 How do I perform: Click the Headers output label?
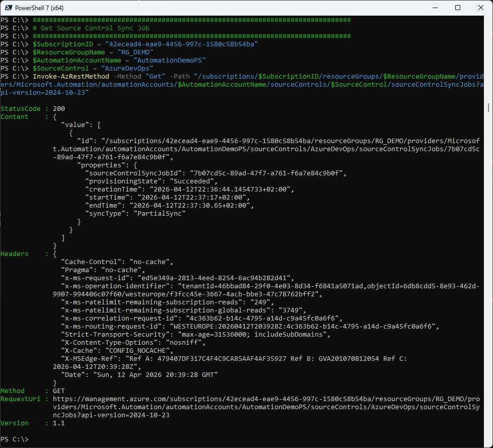(15, 253)
